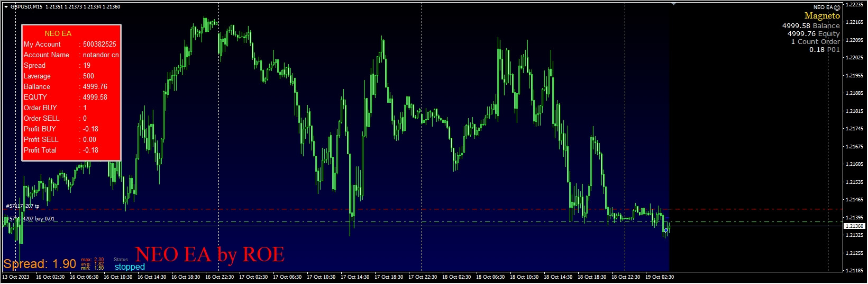Click time axis label '16 Oct 22:30'
The width and height of the screenshot is (868, 284).
pos(220,277)
